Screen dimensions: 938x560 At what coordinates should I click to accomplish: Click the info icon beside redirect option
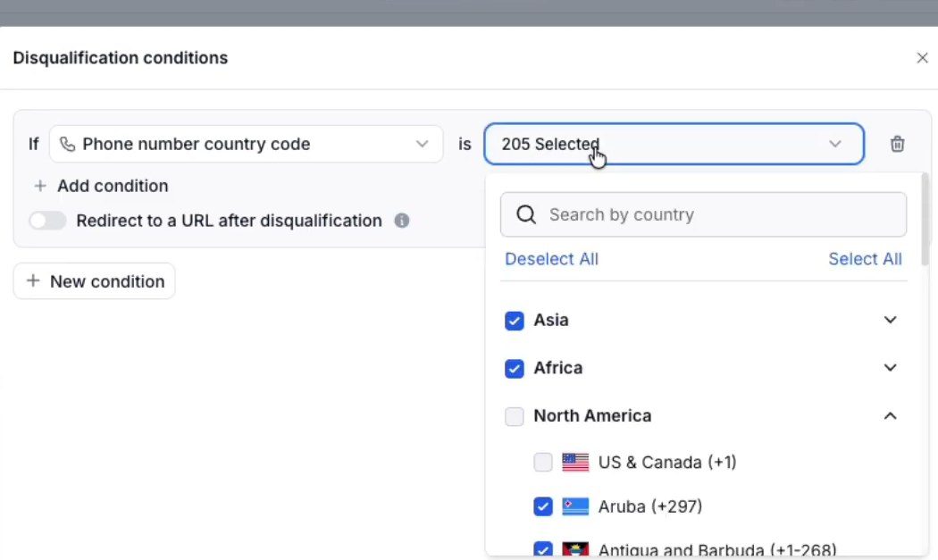coord(401,221)
